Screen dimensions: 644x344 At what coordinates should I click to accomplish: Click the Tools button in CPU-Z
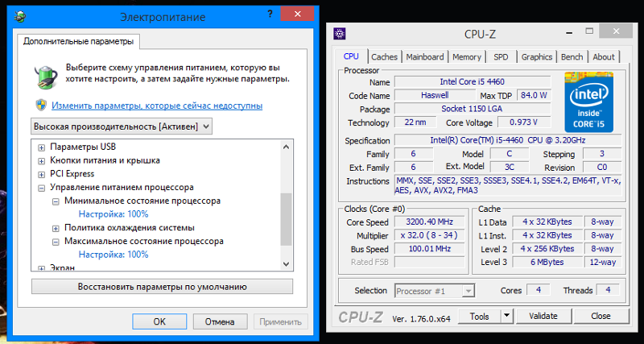pyautogui.click(x=479, y=316)
